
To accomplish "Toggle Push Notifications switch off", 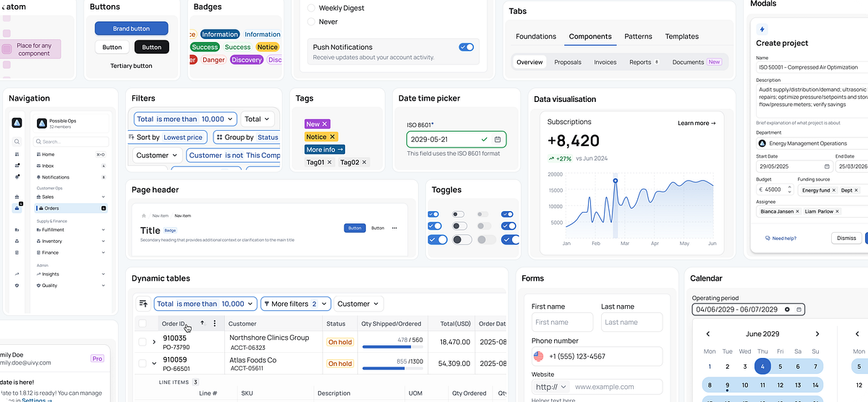I will 466,47.
